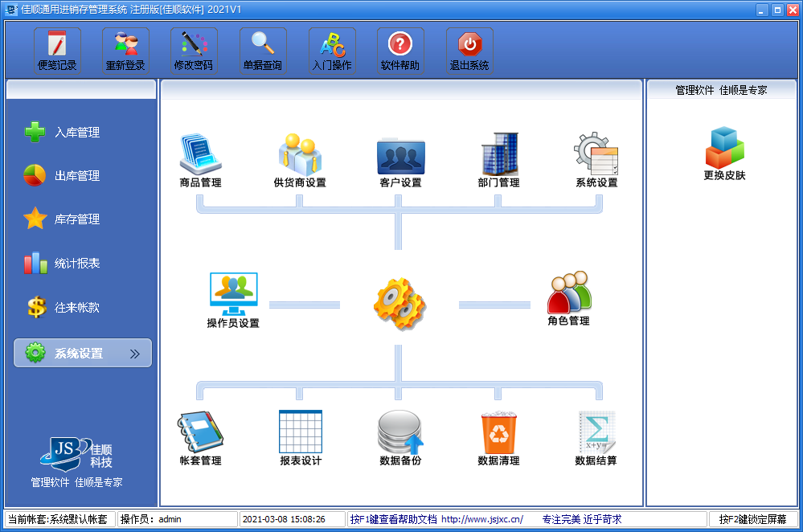The width and height of the screenshot is (803, 532).
Task: Open 修改密码 change password tool
Action: (x=194, y=51)
